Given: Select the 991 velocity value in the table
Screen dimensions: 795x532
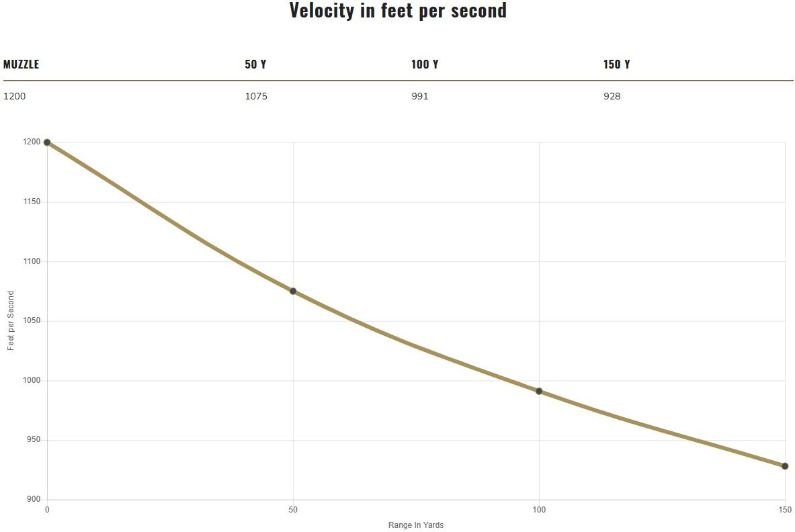Looking at the screenshot, I should coord(420,96).
